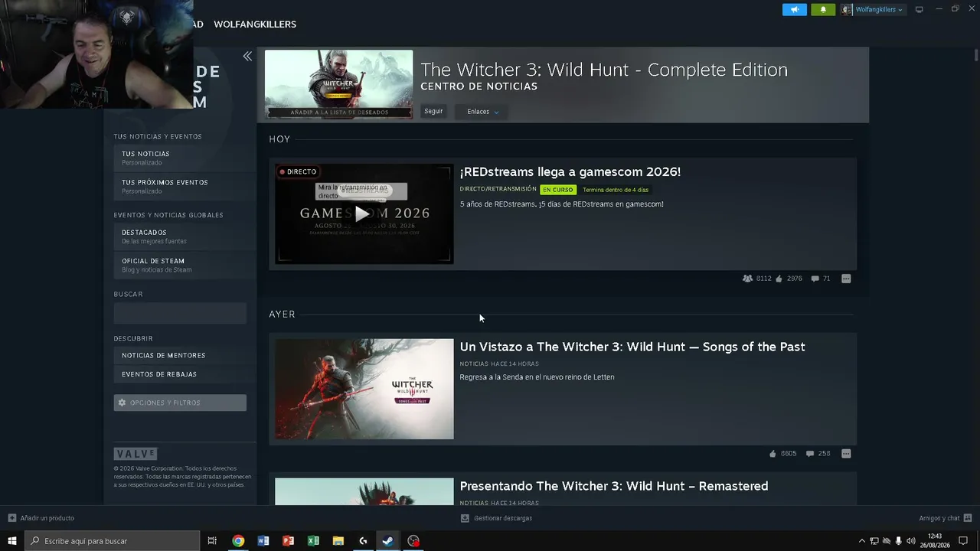980x551 pixels.
Task: Open the Windows Start menu
Action: pyautogui.click(x=11, y=541)
